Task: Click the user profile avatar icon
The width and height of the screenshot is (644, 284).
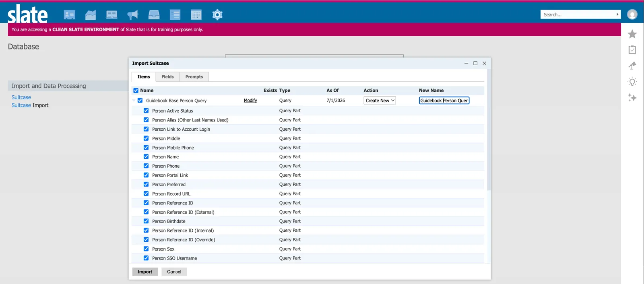Action: [632, 14]
